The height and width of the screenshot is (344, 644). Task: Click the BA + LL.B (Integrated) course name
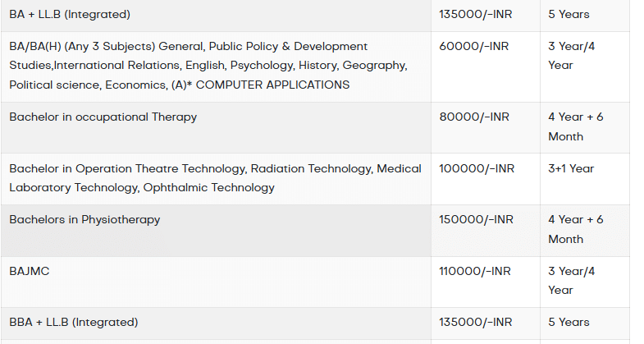point(70,15)
